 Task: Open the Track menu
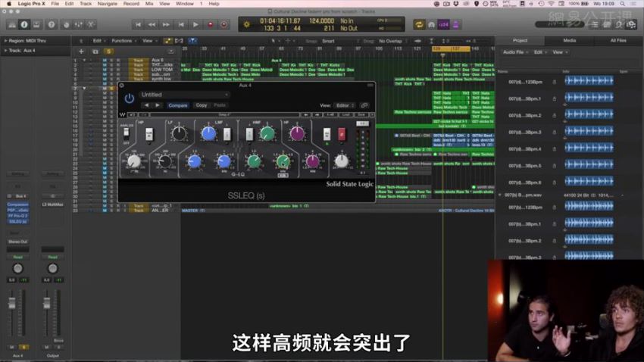pos(86,4)
